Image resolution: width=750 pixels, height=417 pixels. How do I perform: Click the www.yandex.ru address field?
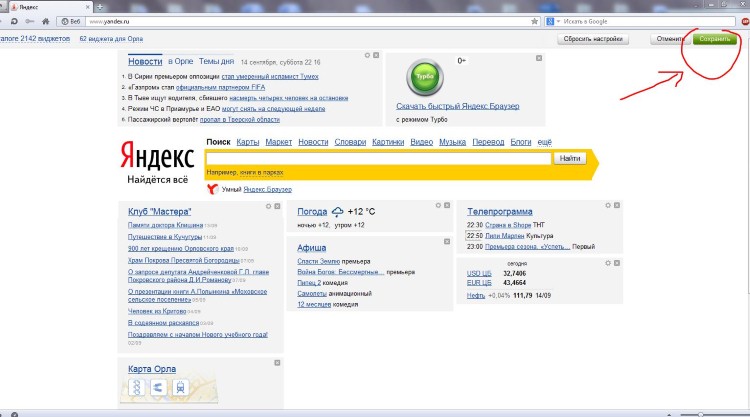click(306, 21)
